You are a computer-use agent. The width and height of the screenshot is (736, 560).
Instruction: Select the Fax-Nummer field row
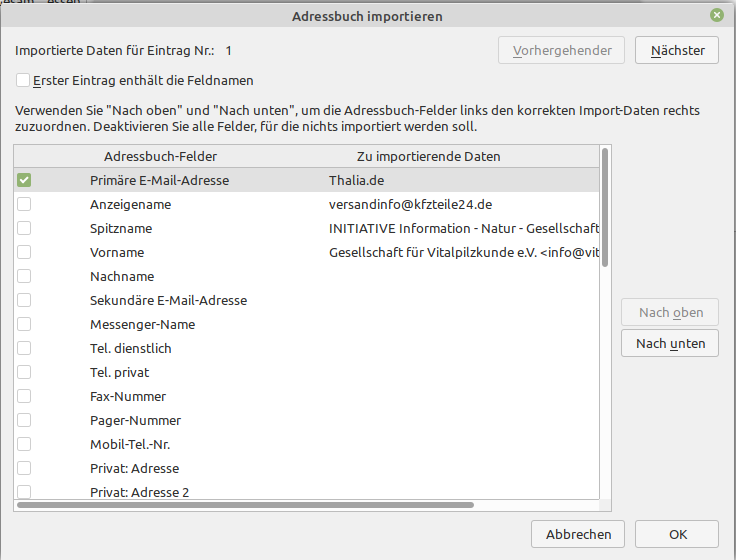coord(128,396)
